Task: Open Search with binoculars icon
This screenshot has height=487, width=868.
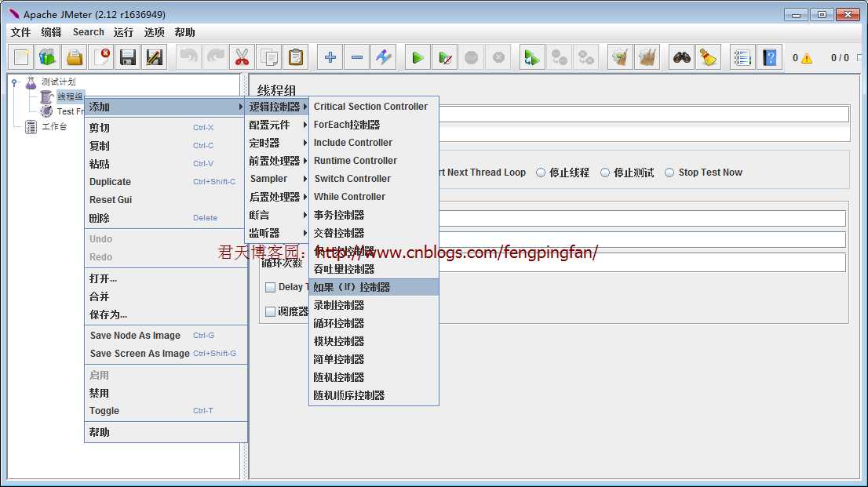Action: point(681,57)
